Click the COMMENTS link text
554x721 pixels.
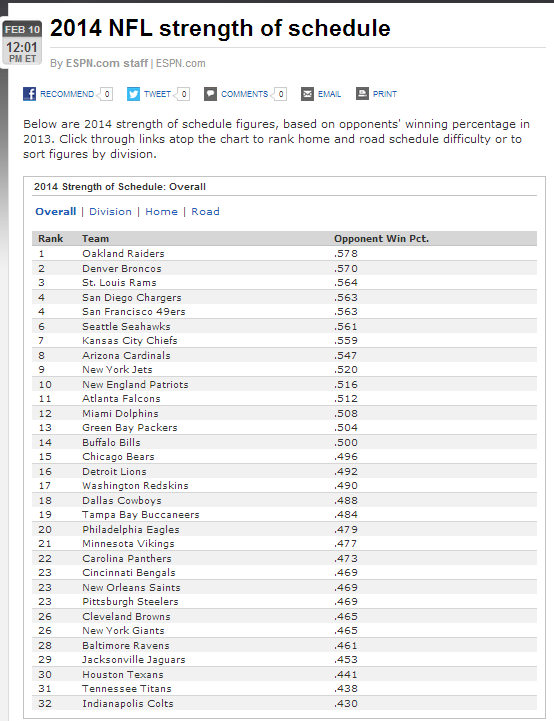pyautogui.click(x=244, y=94)
